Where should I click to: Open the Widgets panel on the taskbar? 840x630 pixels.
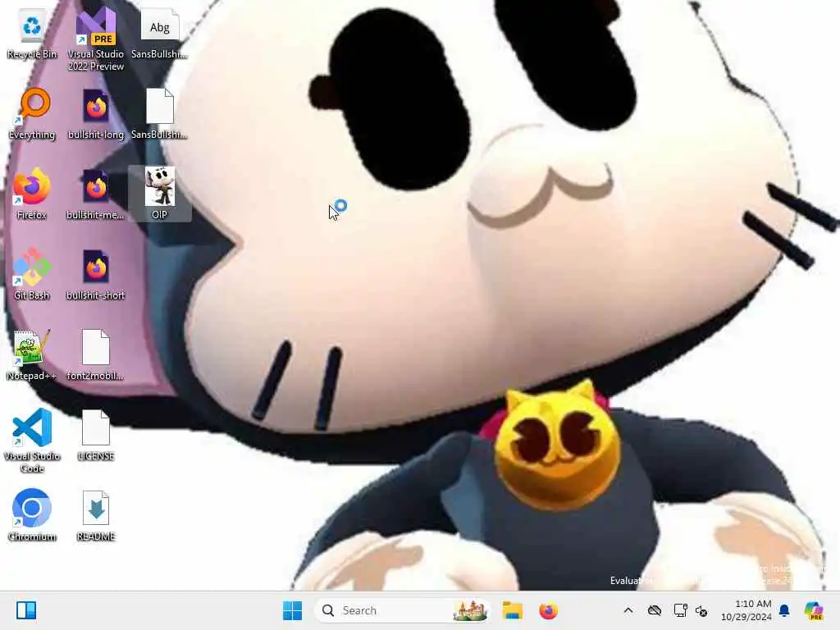[x=26, y=610]
